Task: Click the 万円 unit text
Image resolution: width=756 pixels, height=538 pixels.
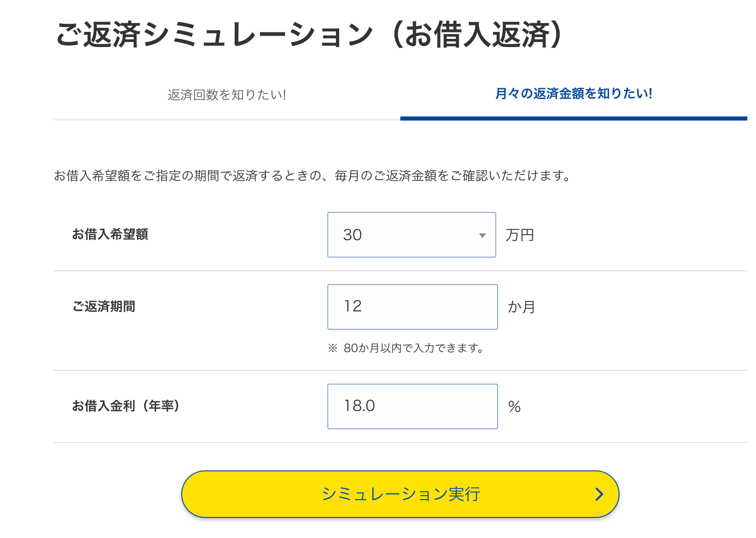Action: [520, 235]
